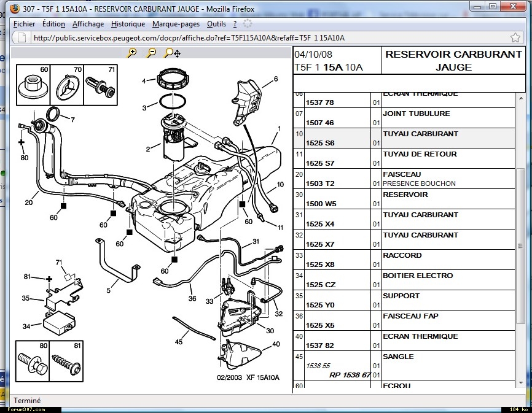Click callout 5 on the diagram

(x=109, y=290)
